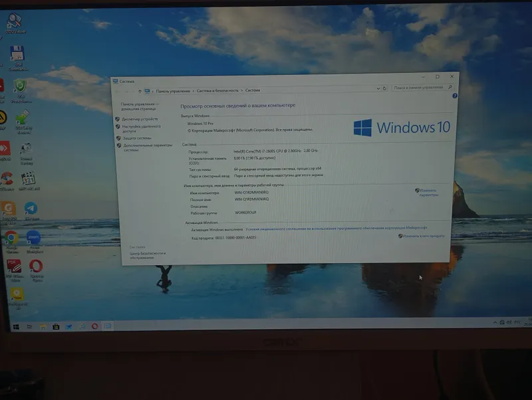The height and width of the screenshot is (400, 532).
Task: Show hidden tray icons chevron
Action: click(495, 322)
